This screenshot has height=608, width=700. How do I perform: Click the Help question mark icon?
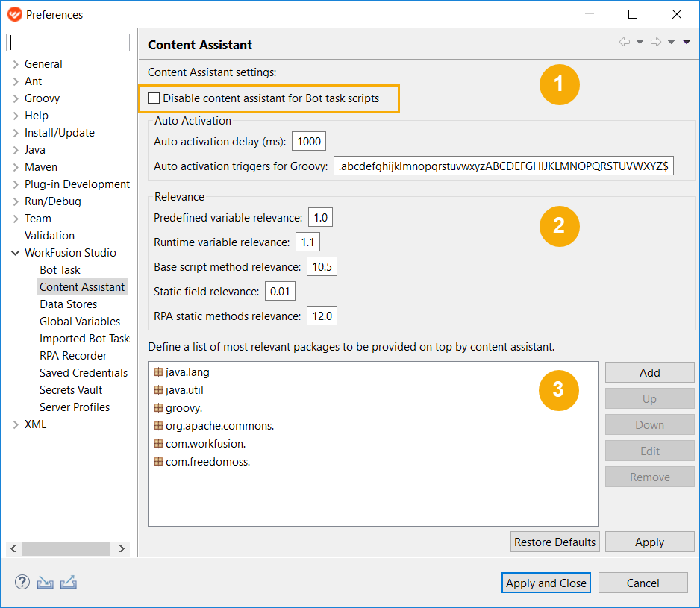click(22, 582)
